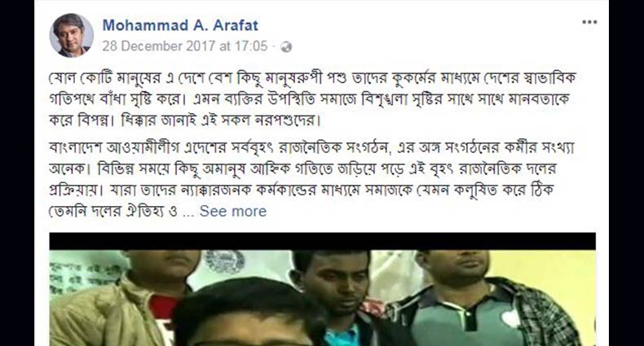Click the ellipsis before See more

click(x=188, y=213)
